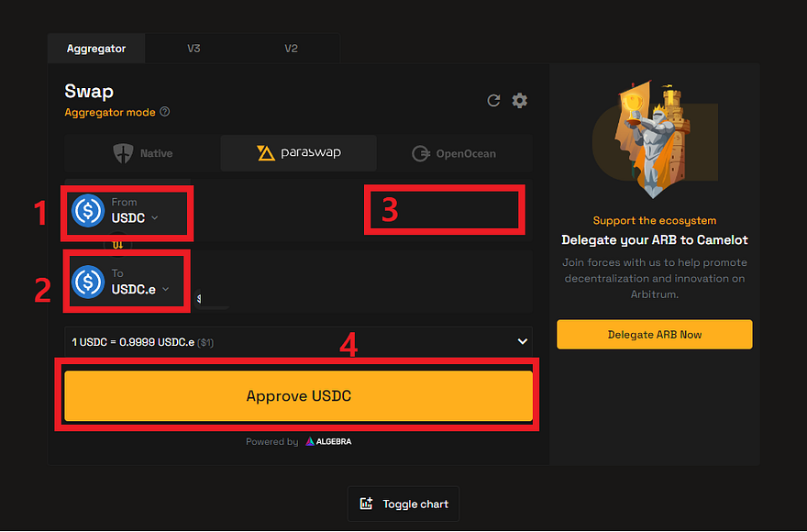Click the Aggregator mode label
Screen dimensions: 807x532
tap(110, 112)
